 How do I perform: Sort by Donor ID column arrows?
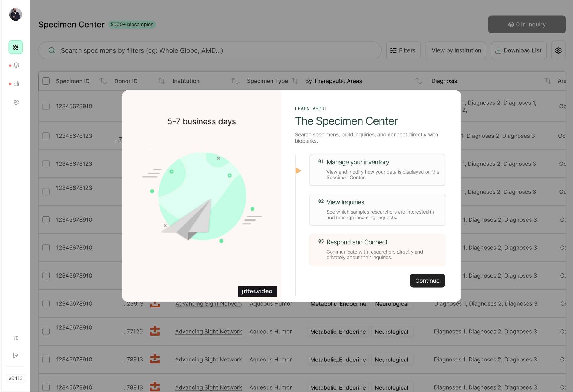point(161,81)
